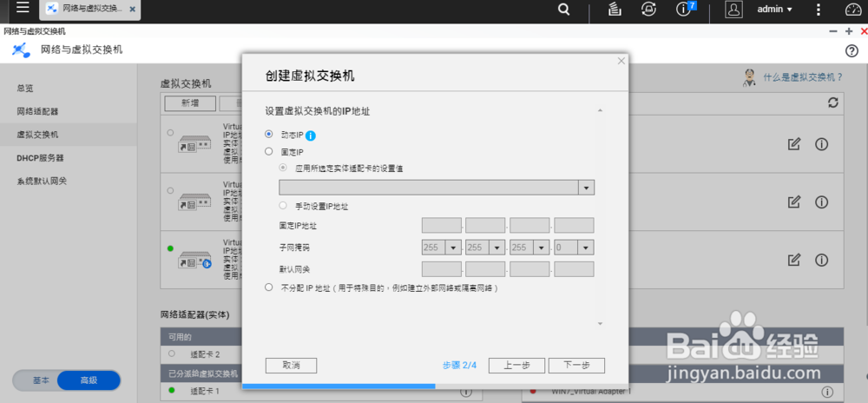Select 不分配 IP 地址 radio option
The height and width of the screenshot is (403, 868).
click(269, 287)
